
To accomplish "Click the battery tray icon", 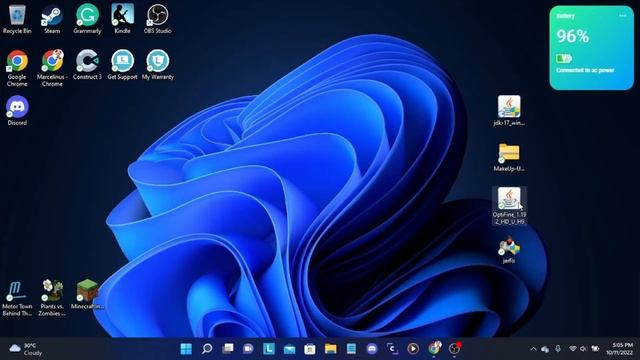I will click(596, 349).
